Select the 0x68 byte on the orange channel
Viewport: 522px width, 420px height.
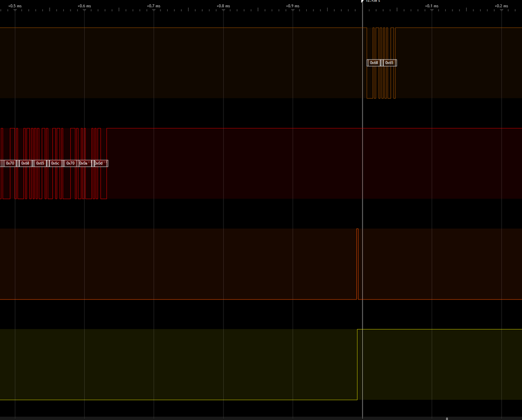click(373, 62)
